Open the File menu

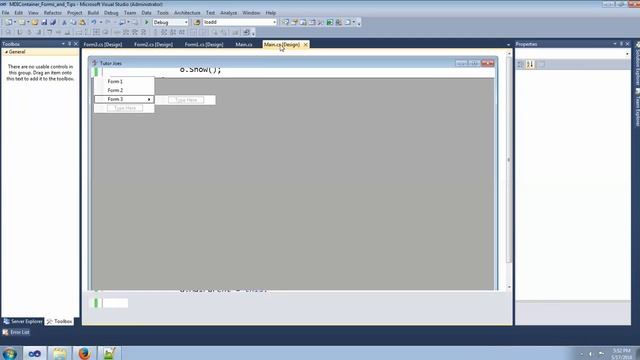pyautogui.click(x=5, y=13)
